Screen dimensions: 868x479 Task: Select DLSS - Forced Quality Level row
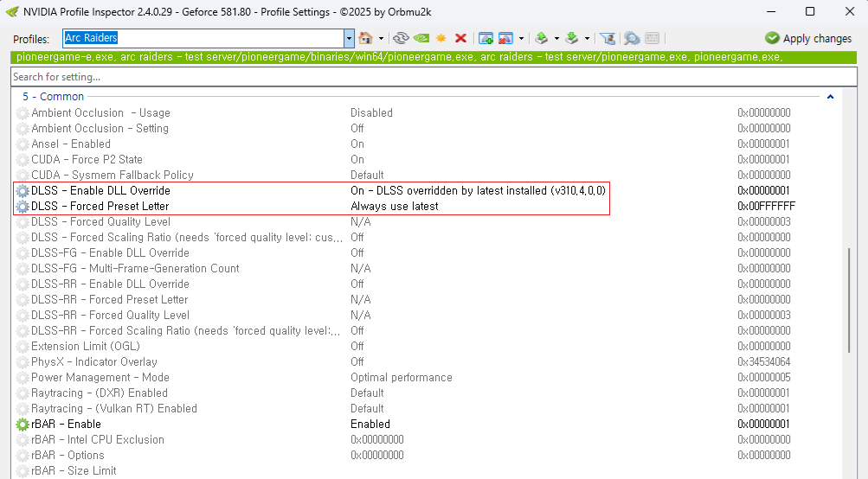pyautogui.click(x=427, y=222)
